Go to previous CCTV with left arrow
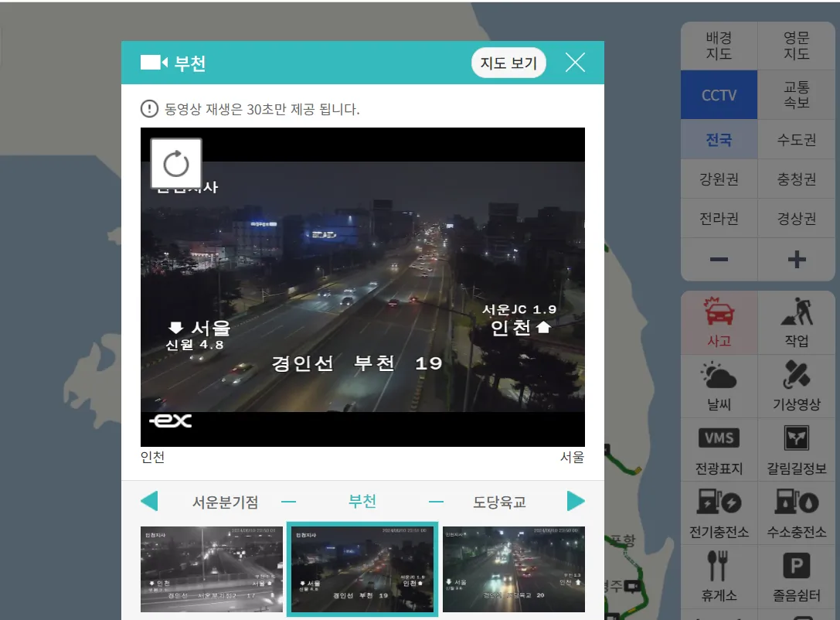This screenshot has height=620, width=840. (x=149, y=501)
